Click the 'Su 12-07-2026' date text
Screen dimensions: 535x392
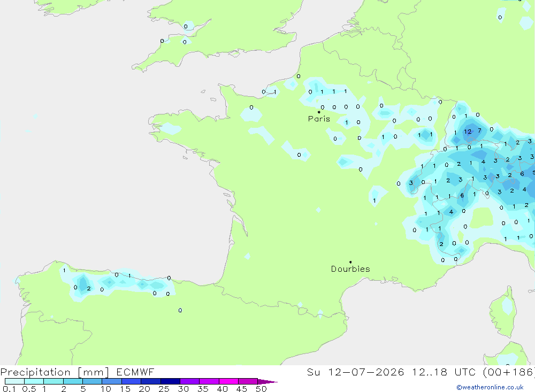click(355, 372)
